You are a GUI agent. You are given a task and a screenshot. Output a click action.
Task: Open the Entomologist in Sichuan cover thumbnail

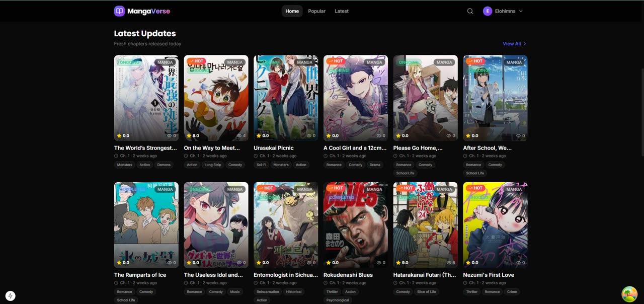[286, 225]
